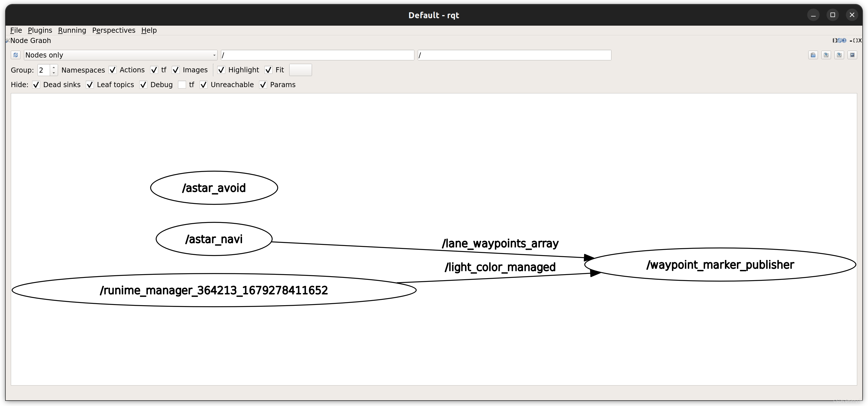Click the blank button next to Fit
Screen dimensions: 868x406
click(301, 70)
